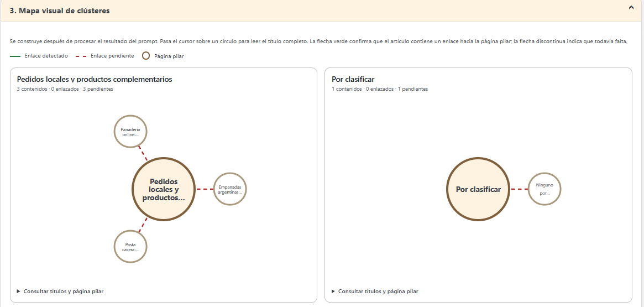Image resolution: width=644 pixels, height=307 pixels.
Task: Click the 'Página pilar' legend circle icon
Action: click(x=146, y=56)
